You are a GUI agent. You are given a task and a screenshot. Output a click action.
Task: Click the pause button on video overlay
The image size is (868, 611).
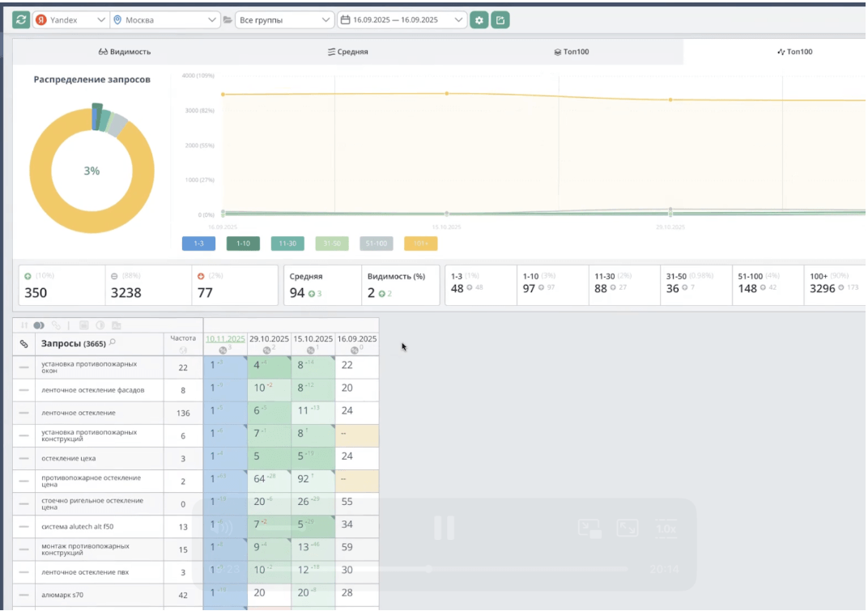[x=444, y=528]
